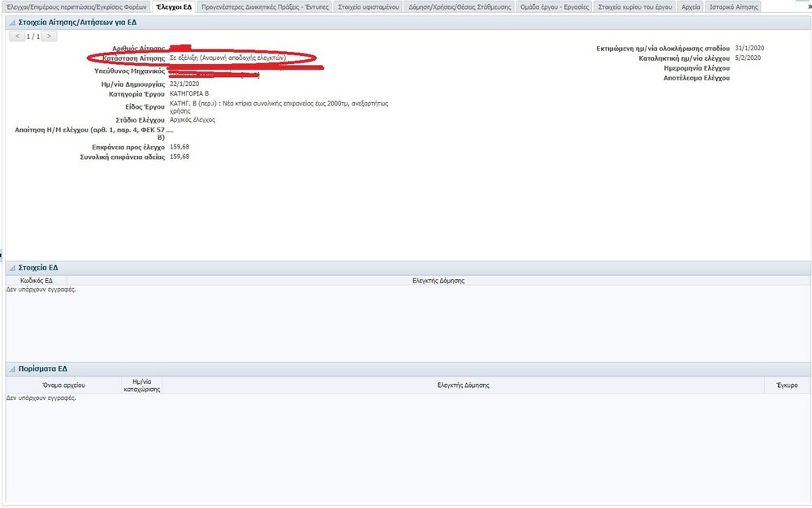Go to previous record with left arrow
Screen dimensions: 812x508
(x=19, y=37)
